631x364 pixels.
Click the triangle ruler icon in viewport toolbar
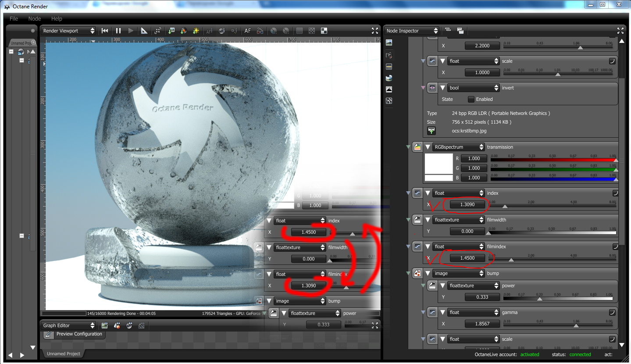[x=144, y=31]
